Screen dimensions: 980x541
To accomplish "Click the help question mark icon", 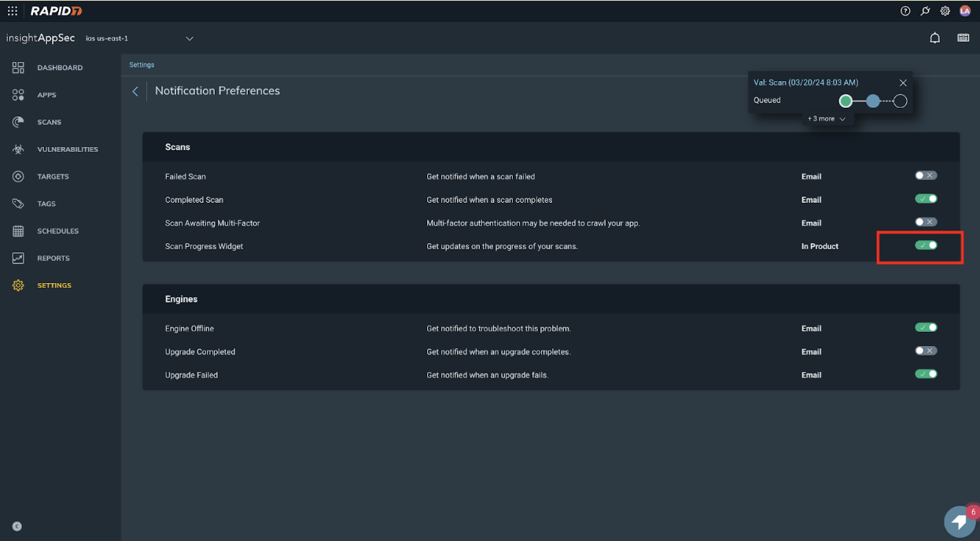I will point(905,11).
